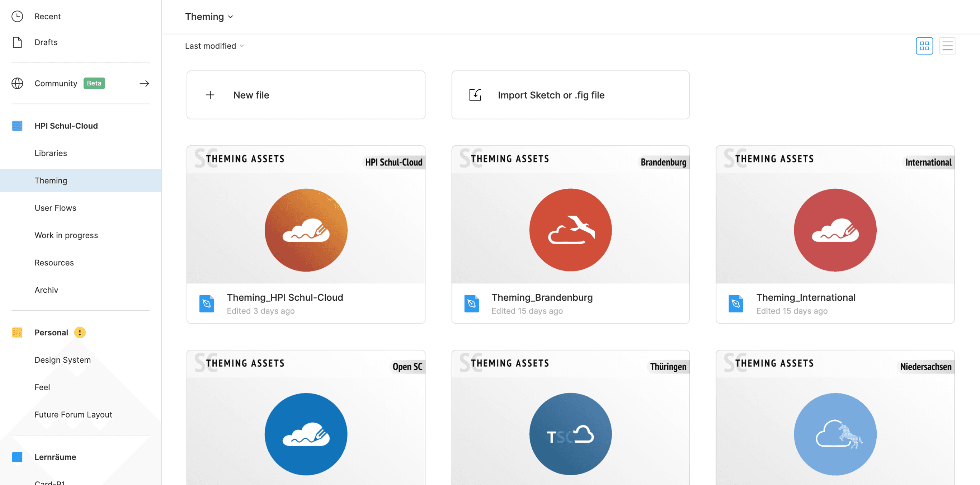The width and height of the screenshot is (980, 485).
Task: Click the Recent clock icon
Action: [x=17, y=17]
